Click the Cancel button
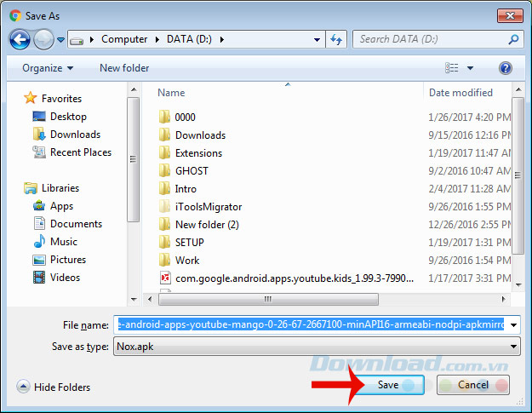Viewport: 532px width, 413px height. tap(472, 385)
